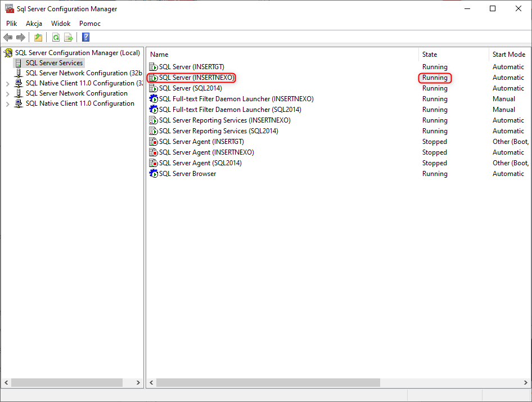Click the SQL Server Browser service icon
The height and width of the screenshot is (402, 532).
click(x=154, y=174)
